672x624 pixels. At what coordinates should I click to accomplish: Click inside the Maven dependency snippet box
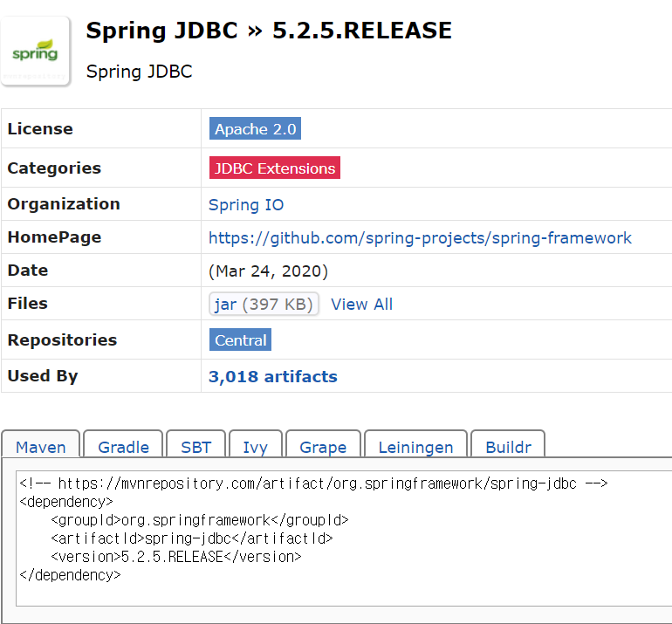344,538
